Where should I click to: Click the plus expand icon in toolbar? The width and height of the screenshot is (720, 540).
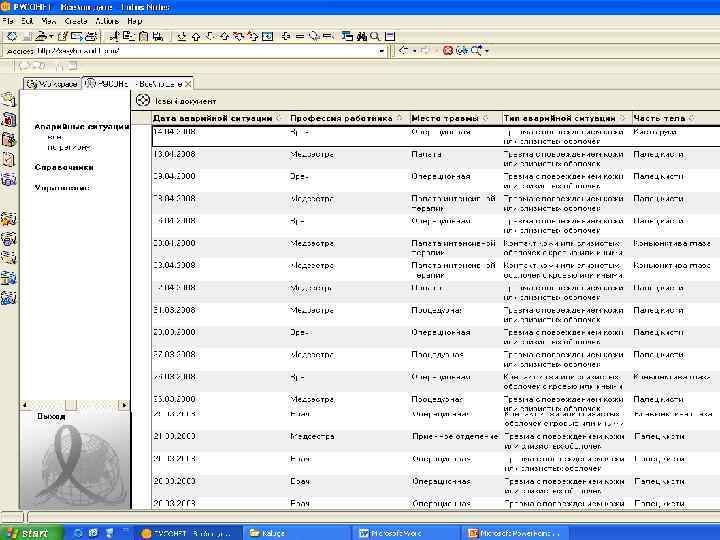pos(286,36)
